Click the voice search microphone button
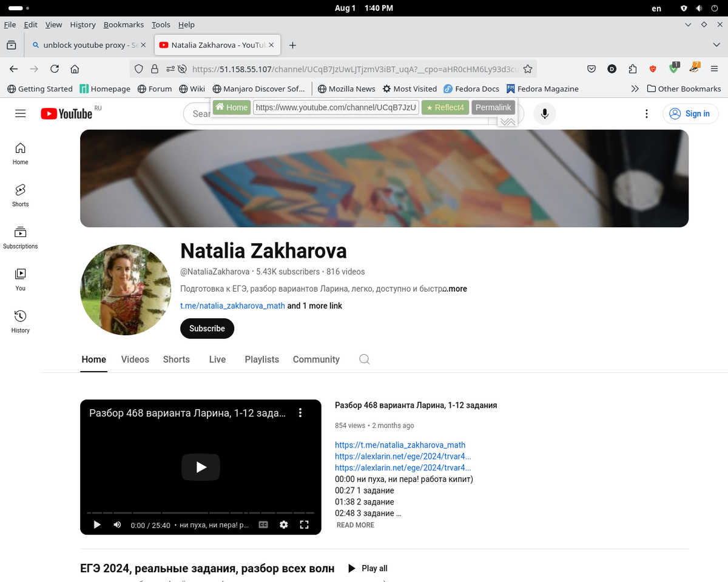 (545, 113)
